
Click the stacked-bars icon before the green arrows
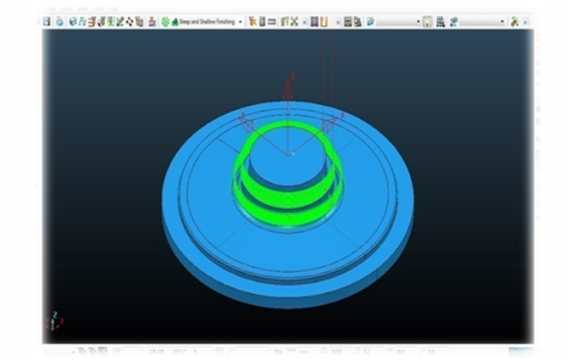pyautogui.click(x=285, y=22)
